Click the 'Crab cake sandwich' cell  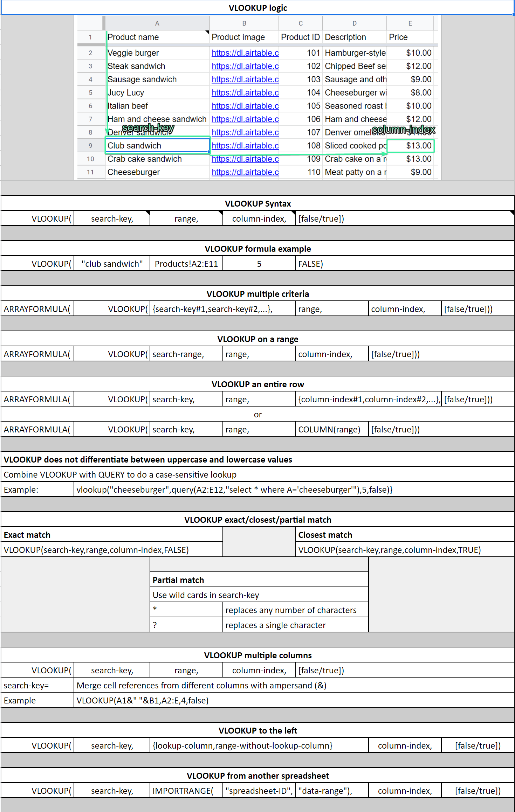[157, 159]
